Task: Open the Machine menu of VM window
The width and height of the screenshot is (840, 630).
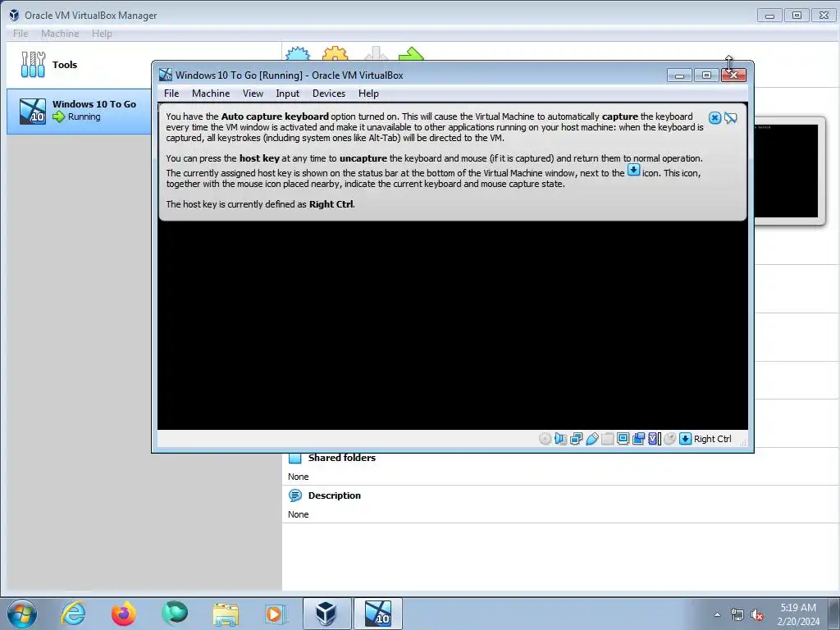Action: coord(211,94)
